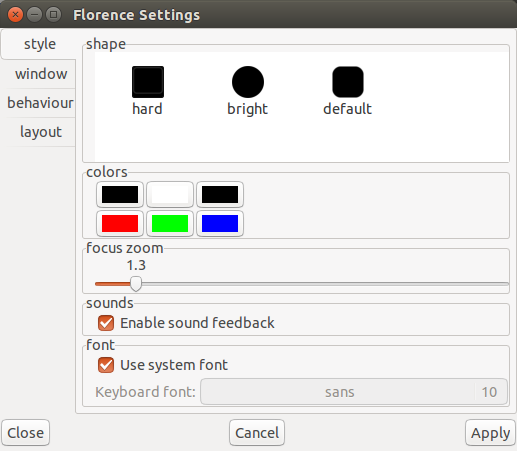
Task: Choose the bright circle shape icon
Action: (248, 82)
